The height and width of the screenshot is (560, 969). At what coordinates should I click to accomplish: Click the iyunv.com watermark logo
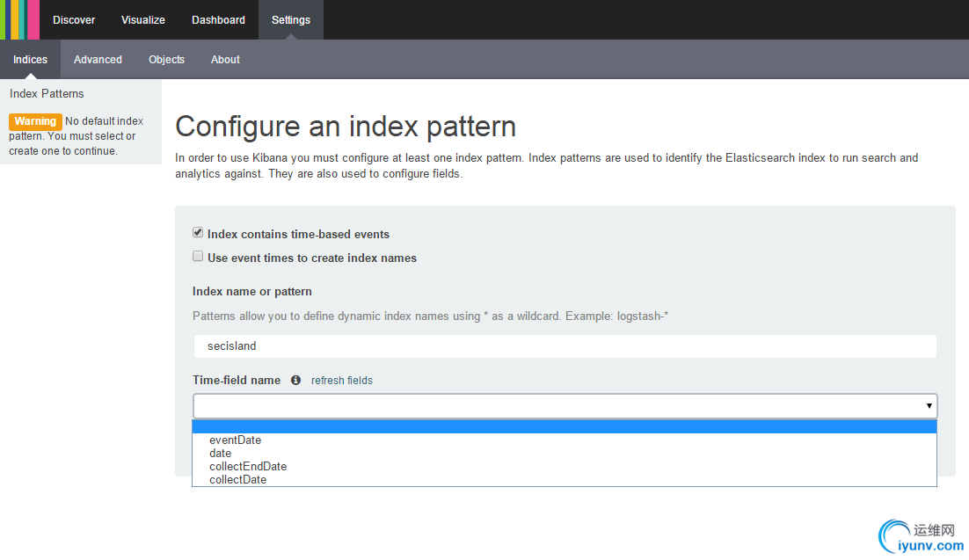[x=922, y=536]
